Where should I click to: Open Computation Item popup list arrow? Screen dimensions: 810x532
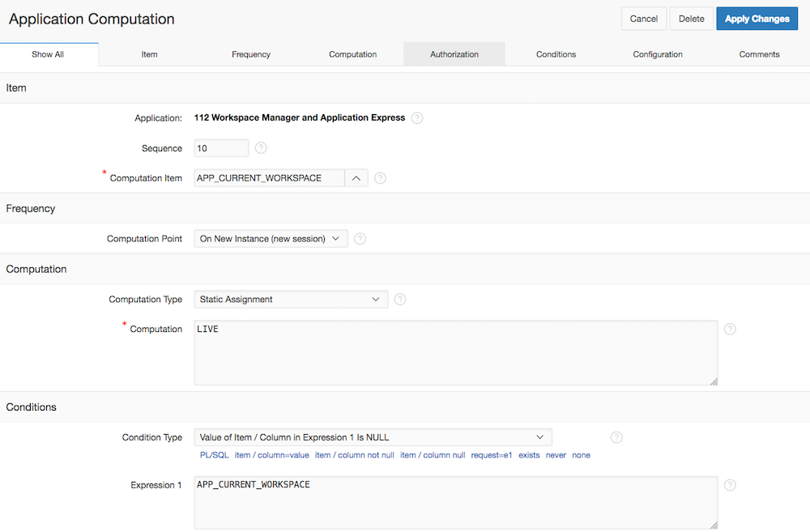coord(356,178)
